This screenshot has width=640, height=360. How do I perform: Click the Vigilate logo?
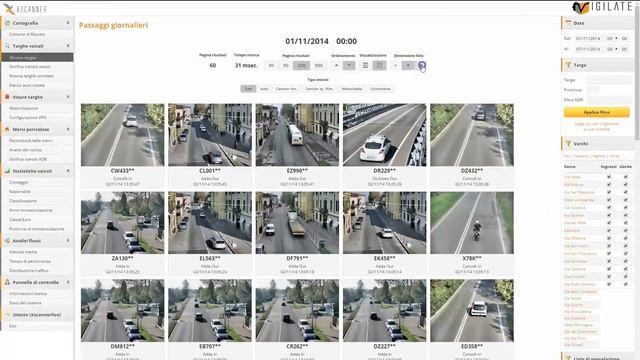click(x=602, y=7)
